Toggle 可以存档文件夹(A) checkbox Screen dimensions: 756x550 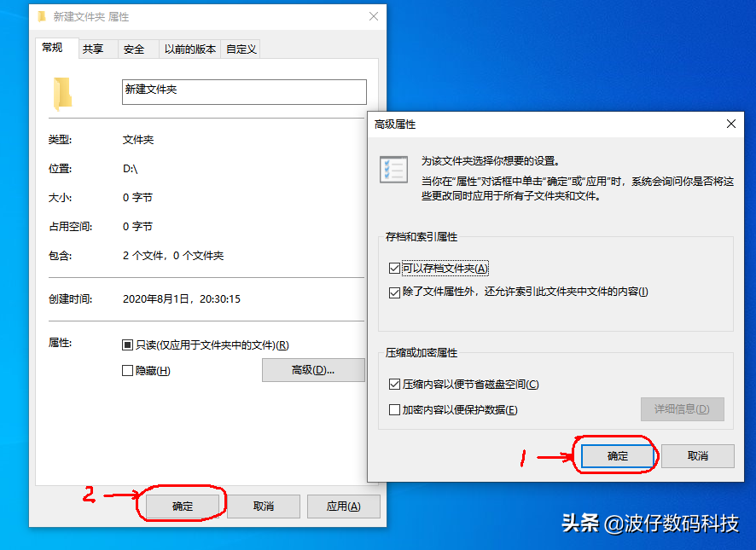[394, 268]
